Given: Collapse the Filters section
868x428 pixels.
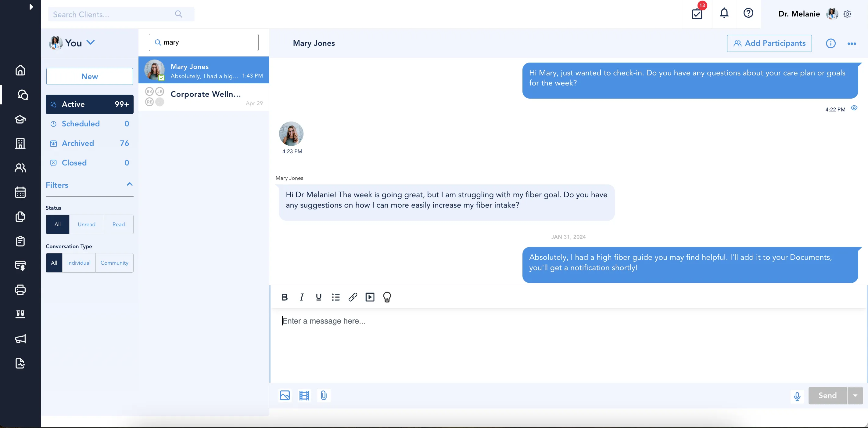Looking at the screenshot, I should pyautogui.click(x=129, y=184).
